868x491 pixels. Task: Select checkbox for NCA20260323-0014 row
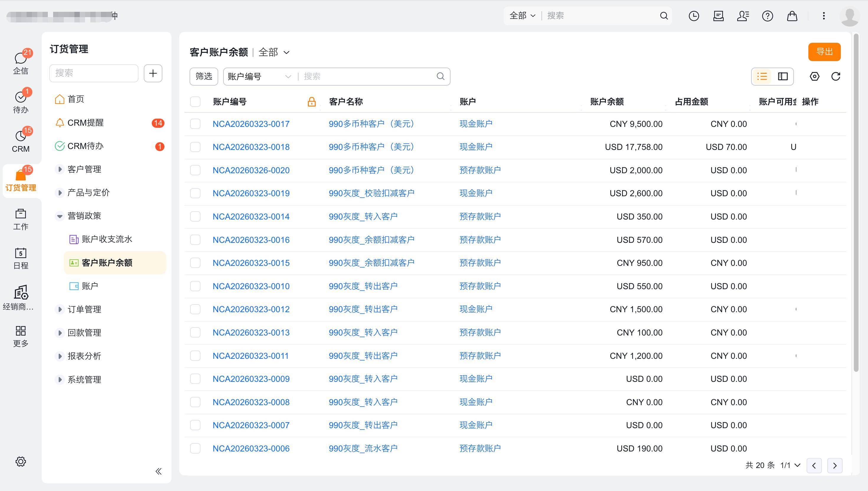point(195,217)
